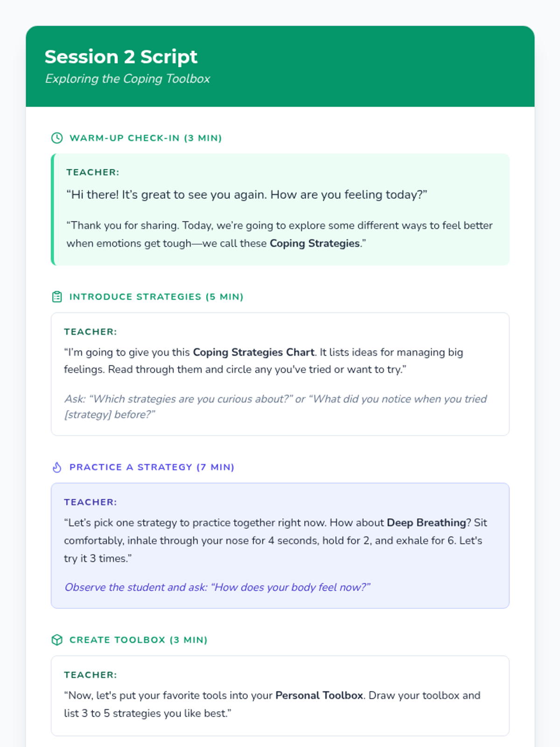Click the TEACHER label in the warm-up card
The width and height of the screenshot is (560, 747).
(93, 172)
